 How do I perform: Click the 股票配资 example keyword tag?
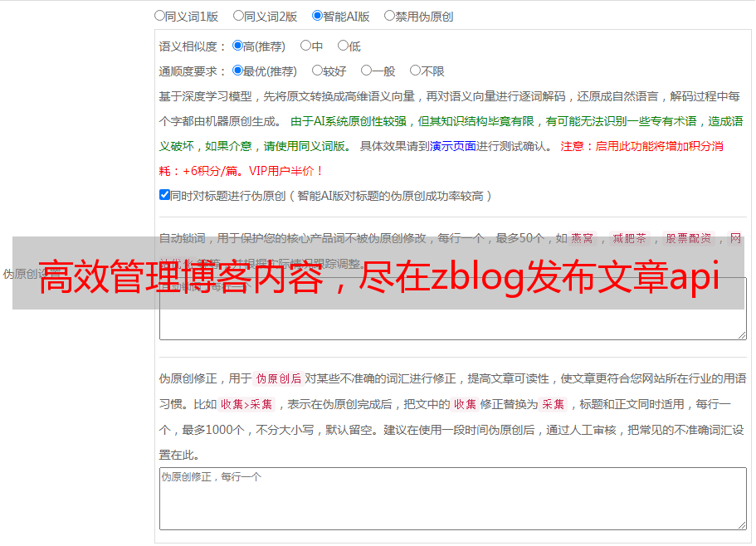(x=689, y=238)
